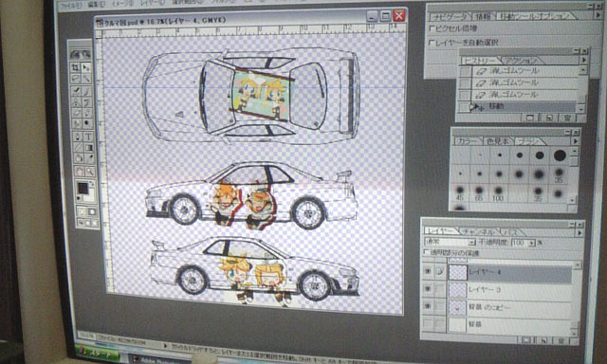Select the Pen tool
Screen dimensions: 607x364
click(78, 136)
